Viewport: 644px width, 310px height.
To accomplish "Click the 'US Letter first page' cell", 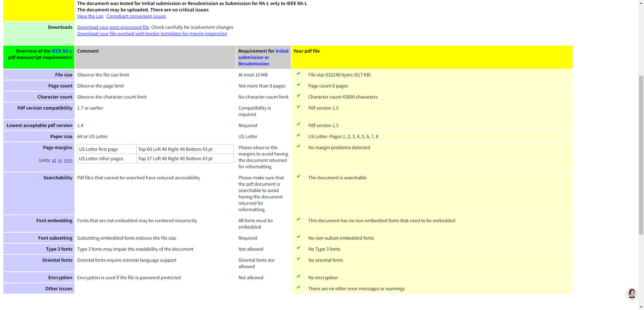I will click(107, 149).
